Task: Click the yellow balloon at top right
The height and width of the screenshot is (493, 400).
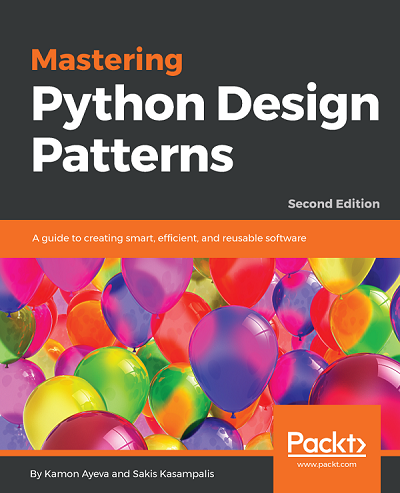Action: pyautogui.click(x=342, y=274)
